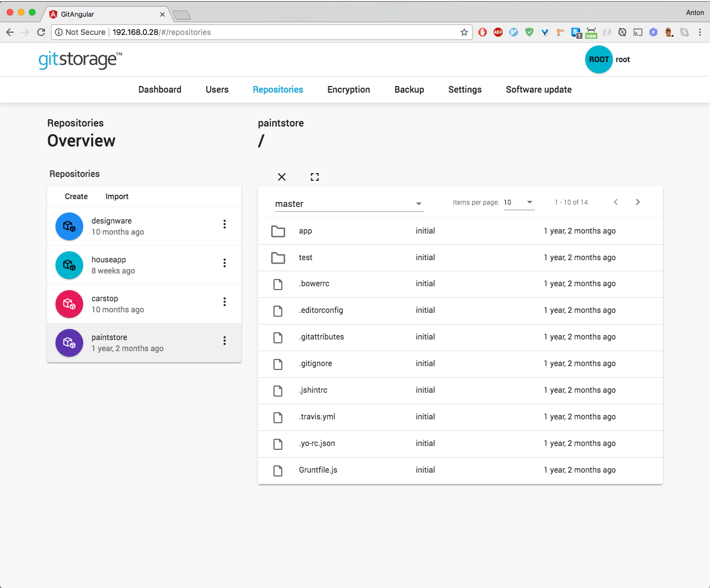Open the three-dot options menu for houseapp
This screenshot has height=588, width=710.
[225, 262]
